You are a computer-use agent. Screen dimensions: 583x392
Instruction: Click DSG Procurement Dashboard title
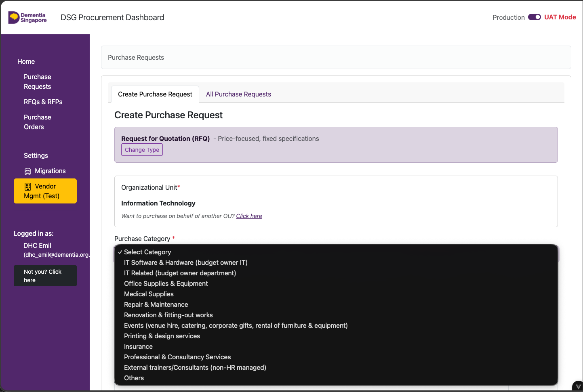tap(112, 17)
